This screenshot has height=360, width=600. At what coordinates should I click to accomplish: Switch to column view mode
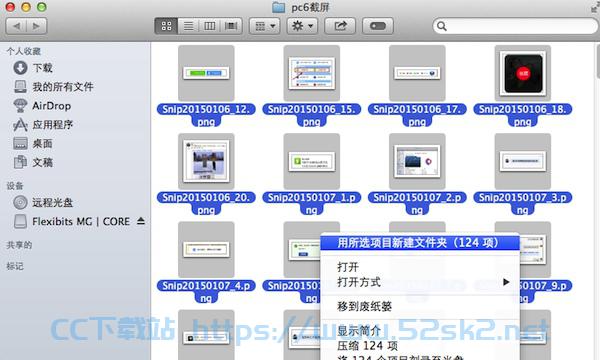[209, 26]
